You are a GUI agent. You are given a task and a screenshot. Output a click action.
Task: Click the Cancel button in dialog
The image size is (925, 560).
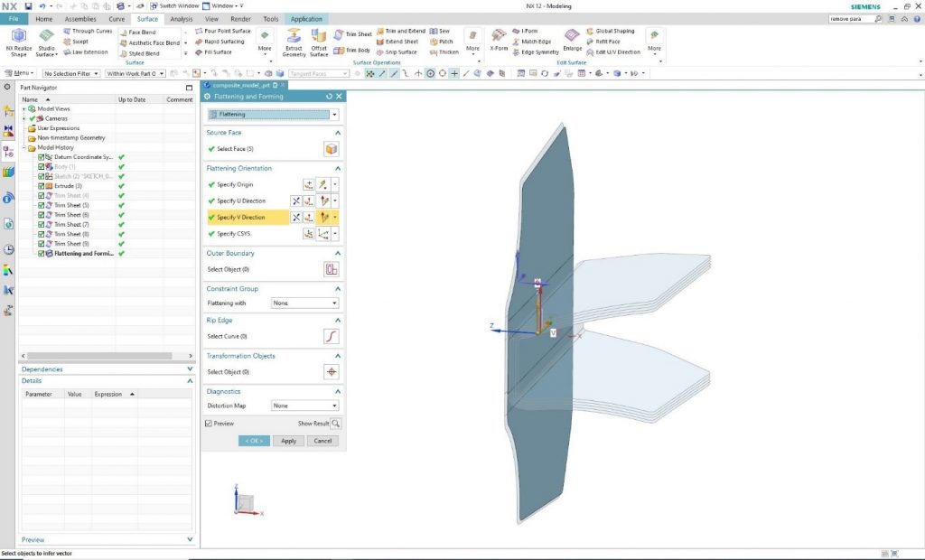click(322, 441)
